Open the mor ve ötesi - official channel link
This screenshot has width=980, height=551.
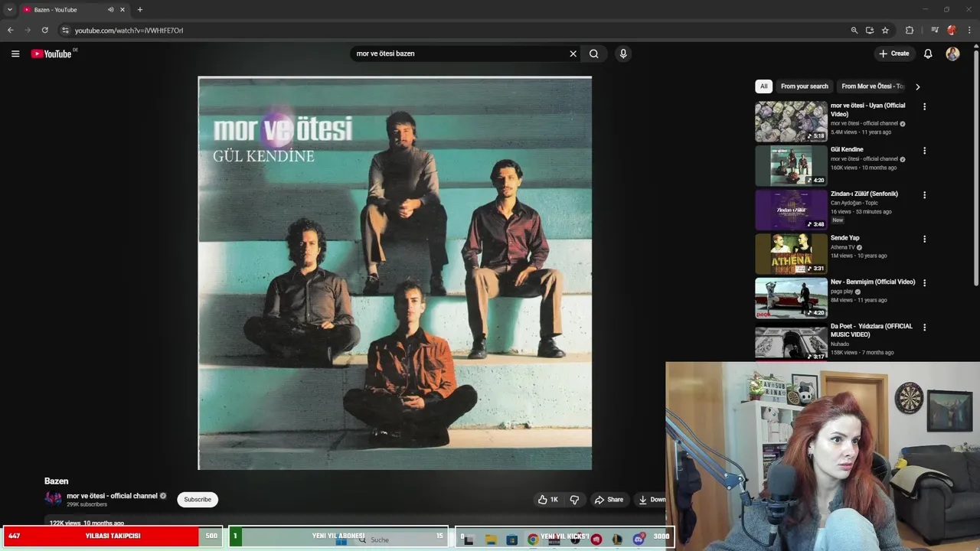tap(112, 496)
